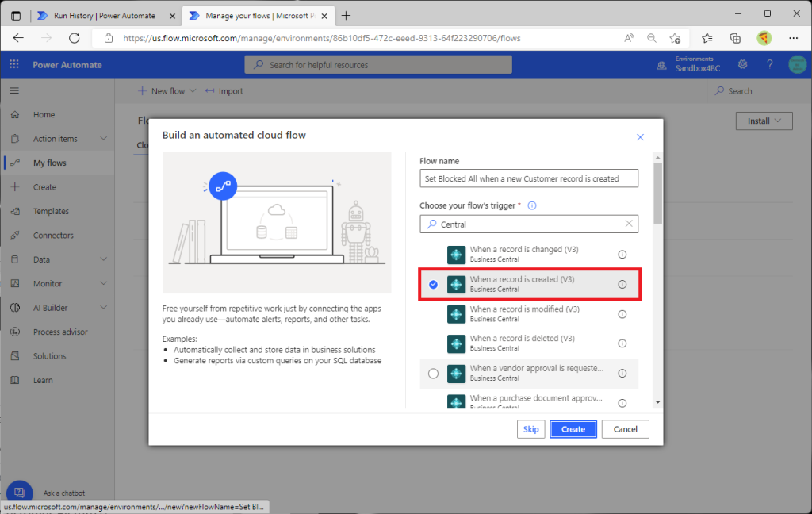812x514 pixels.
Task: Open the Ask a chatbot bubble
Action: pyautogui.click(x=20, y=492)
